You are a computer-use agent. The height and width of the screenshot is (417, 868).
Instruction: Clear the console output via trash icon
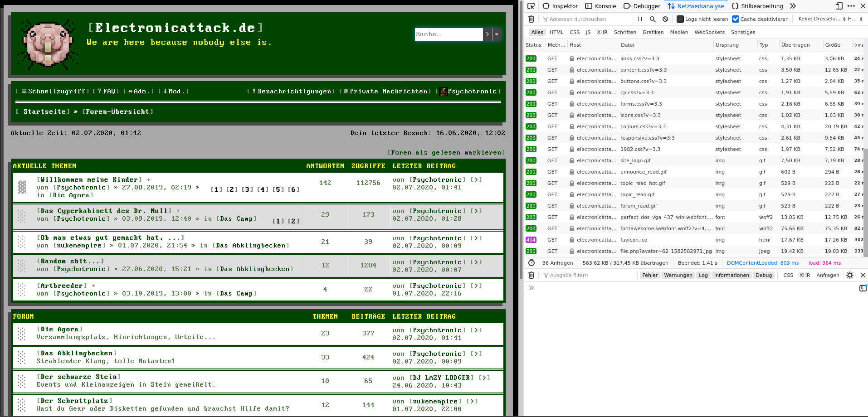point(531,275)
